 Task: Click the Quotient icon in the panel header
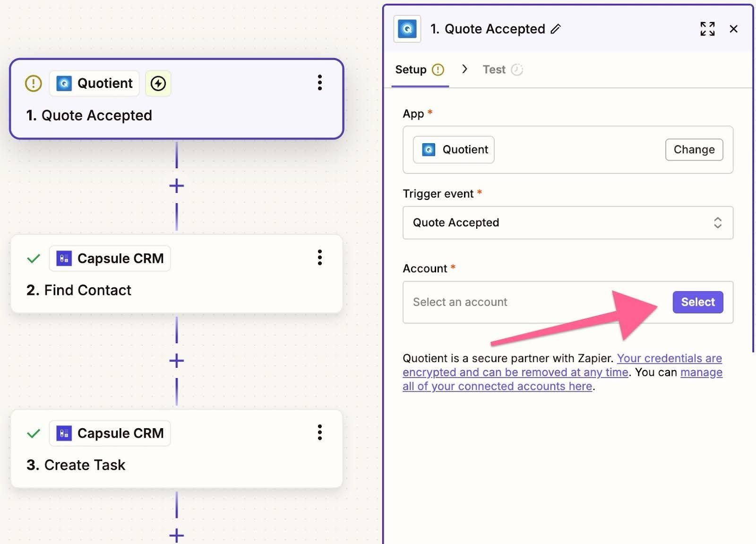[x=407, y=29]
